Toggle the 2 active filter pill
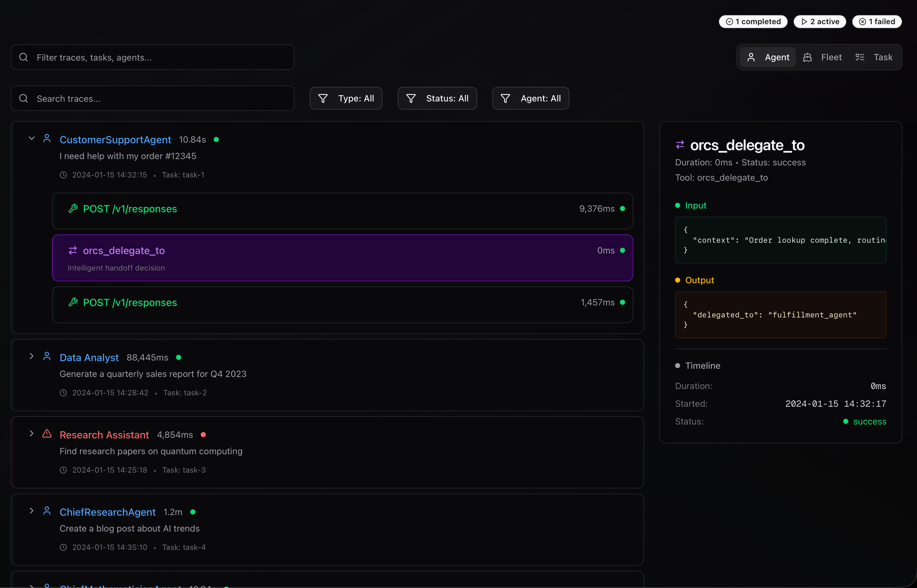917x588 pixels. [819, 21]
